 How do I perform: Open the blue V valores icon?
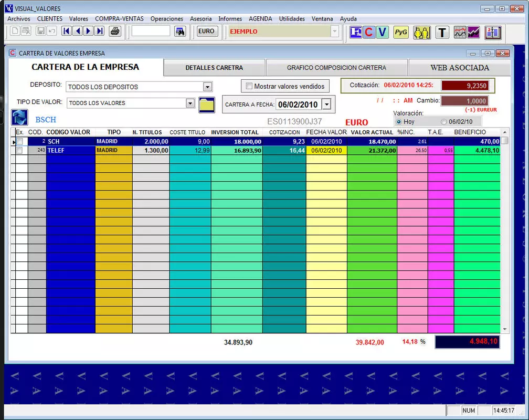tap(382, 33)
